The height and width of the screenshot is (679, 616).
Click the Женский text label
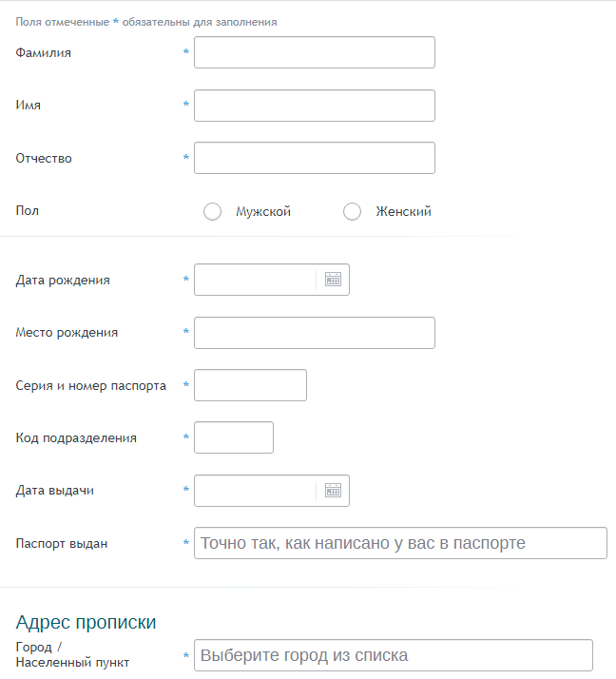[x=403, y=212]
